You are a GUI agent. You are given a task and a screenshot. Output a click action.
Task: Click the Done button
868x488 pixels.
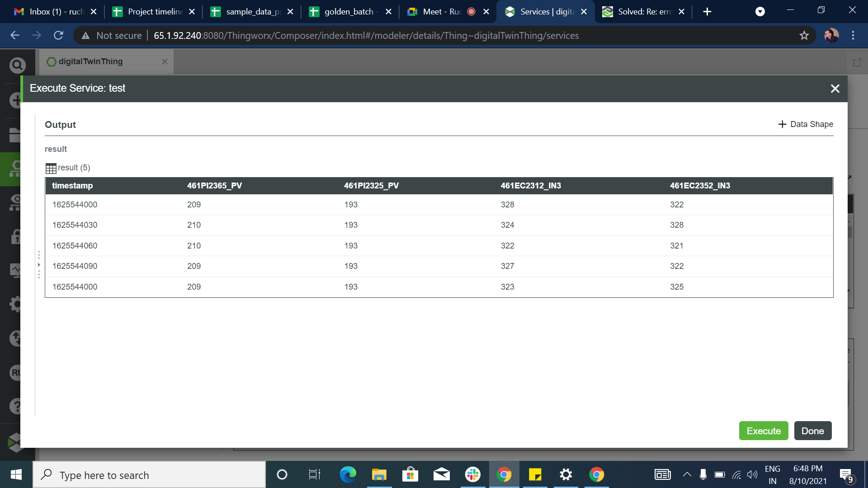(812, 431)
